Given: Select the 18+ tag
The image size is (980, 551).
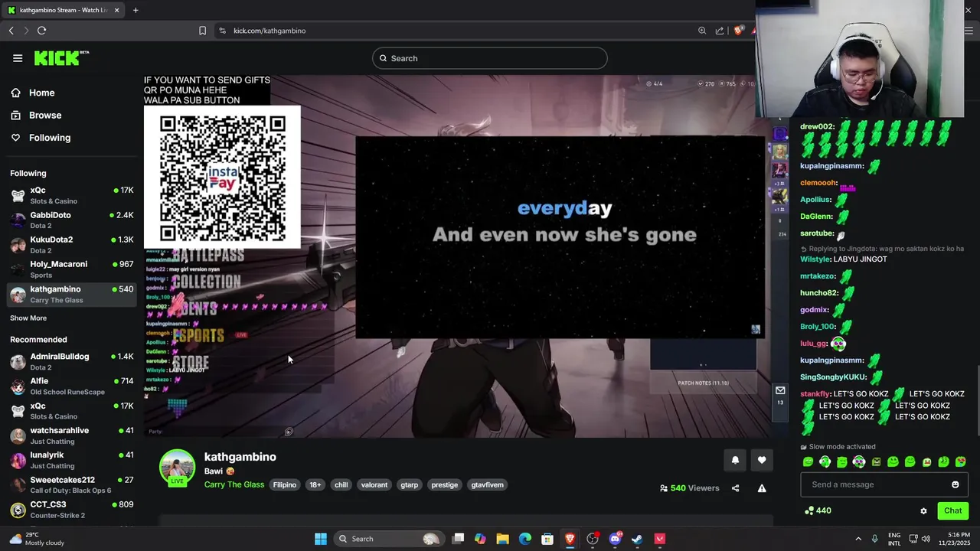Looking at the screenshot, I should coord(315,484).
